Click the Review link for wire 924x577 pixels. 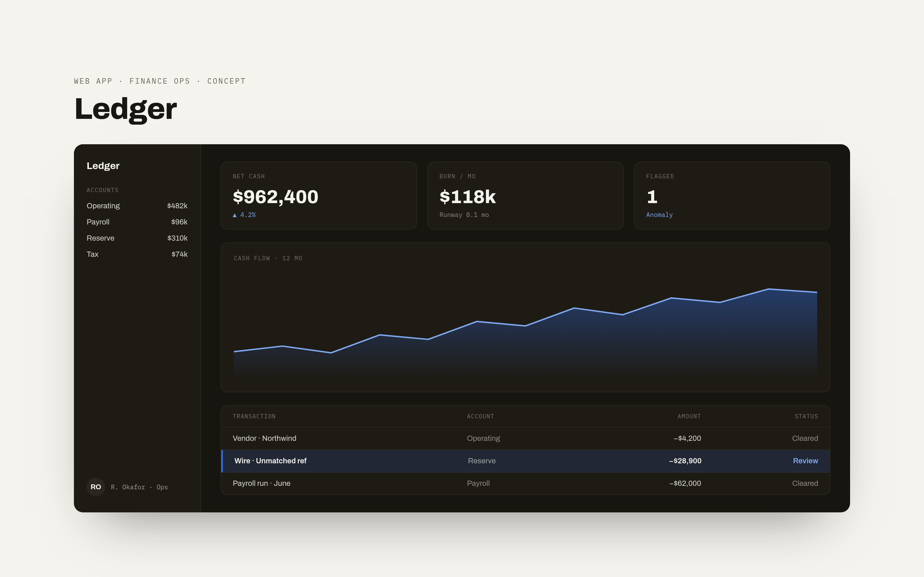[805, 461]
